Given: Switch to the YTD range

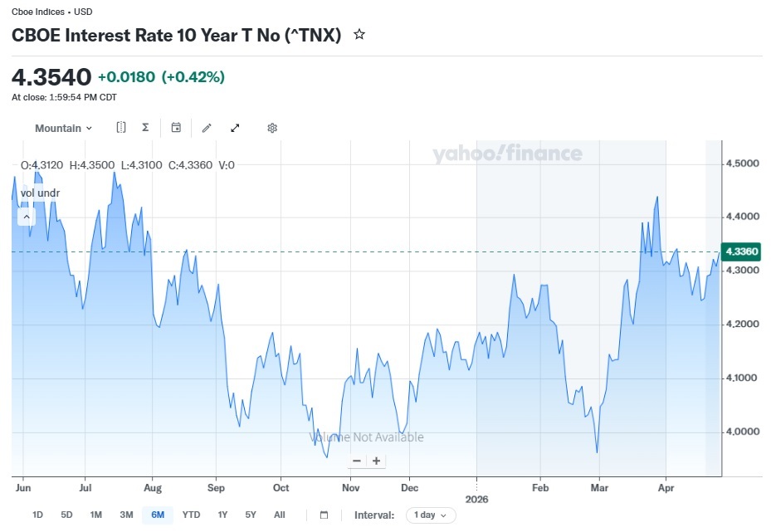Looking at the screenshot, I should tap(191, 515).
